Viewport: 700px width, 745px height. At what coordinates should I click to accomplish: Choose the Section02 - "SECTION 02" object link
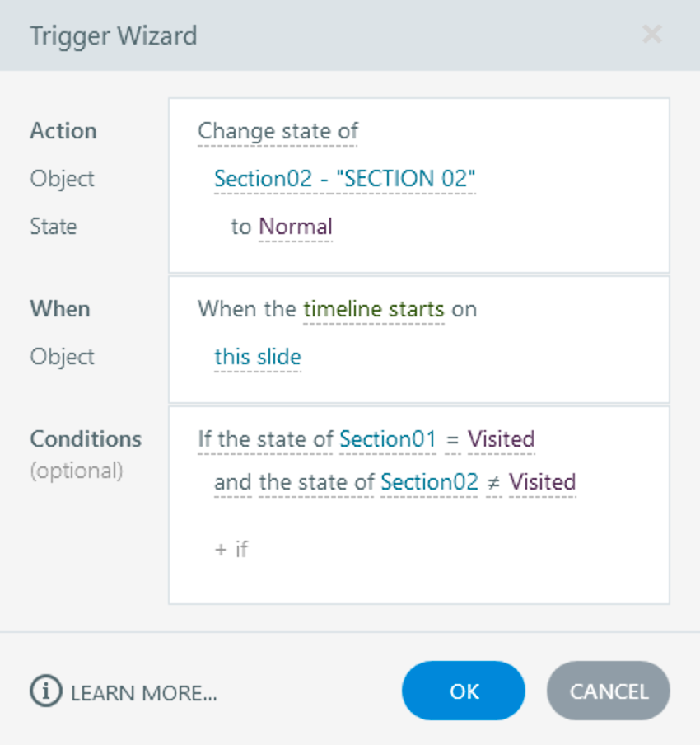pos(345,179)
